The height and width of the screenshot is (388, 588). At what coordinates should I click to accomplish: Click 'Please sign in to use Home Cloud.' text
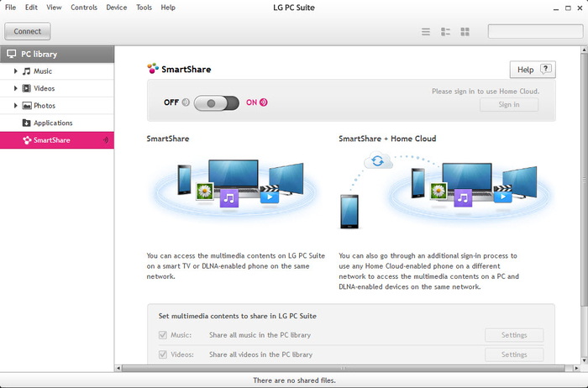[x=486, y=91]
